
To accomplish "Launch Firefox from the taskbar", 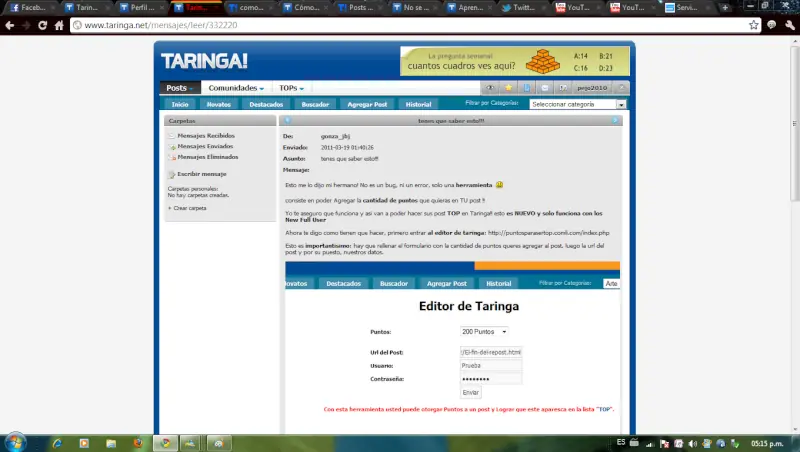I will click(x=138, y=443).
